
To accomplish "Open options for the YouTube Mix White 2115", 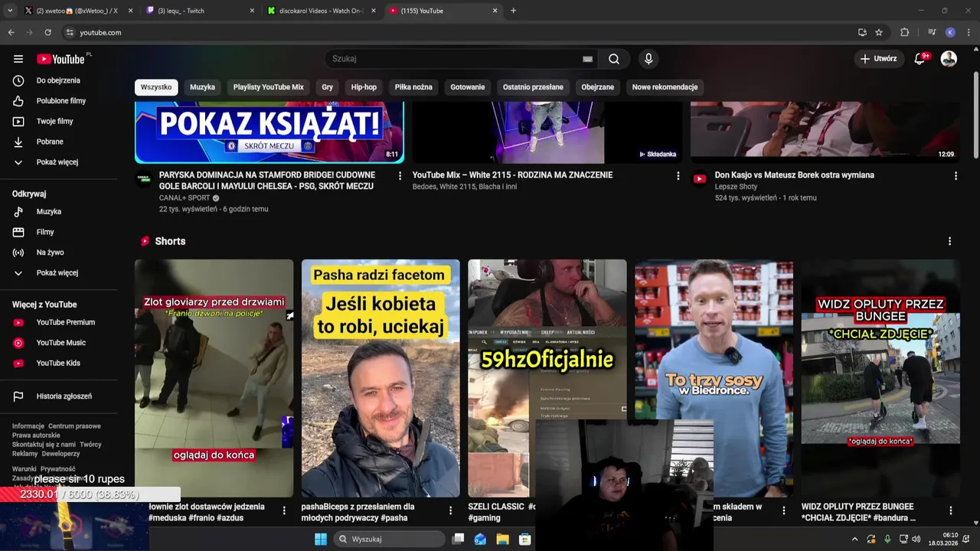I will (678, 176).
